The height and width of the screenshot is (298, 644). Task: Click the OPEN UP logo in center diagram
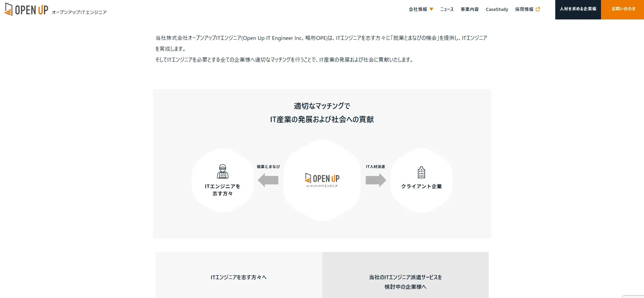[322, 180]
